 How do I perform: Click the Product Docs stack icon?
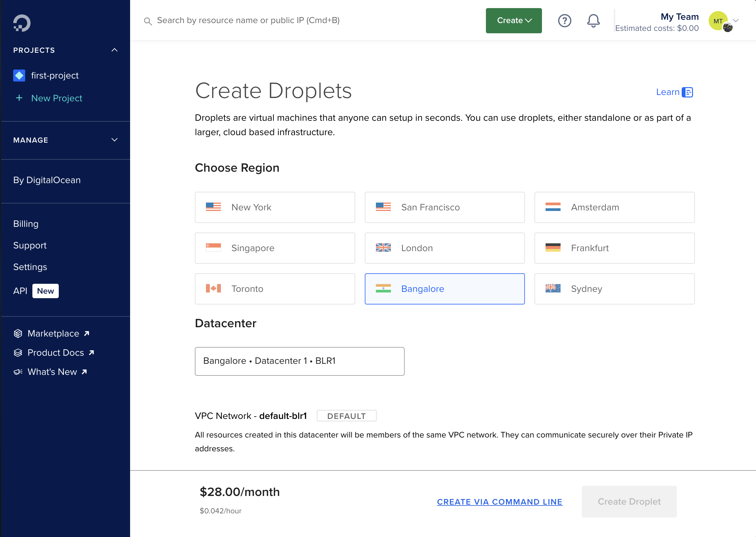(18, 352)
